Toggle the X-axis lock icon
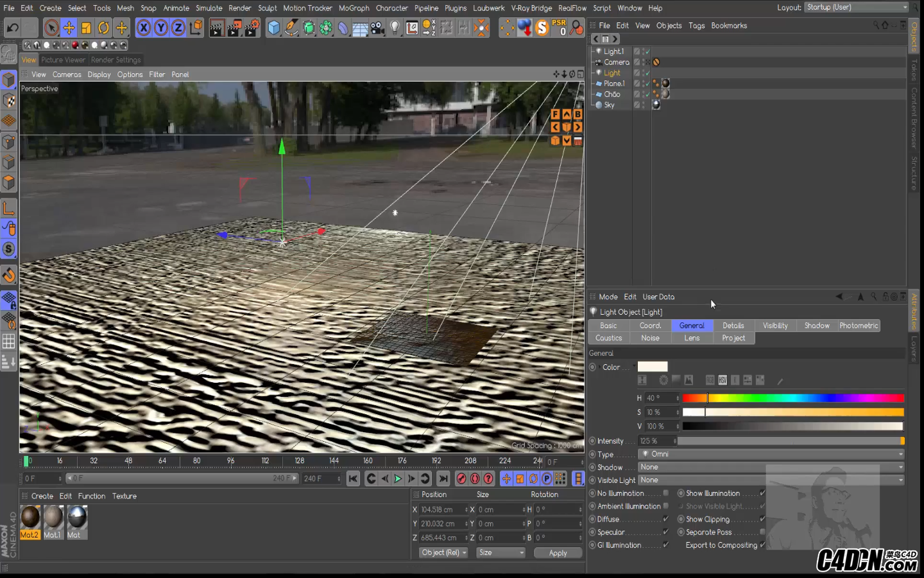924x578 pixels. (x=144, y=28)
